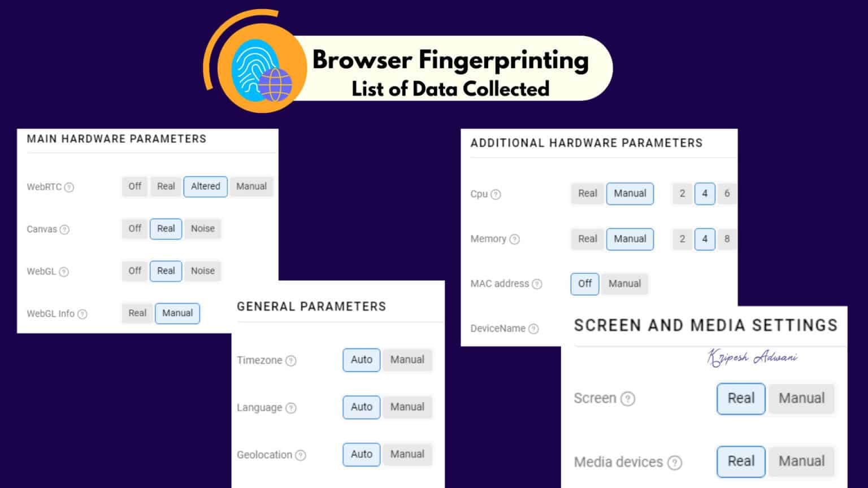Set Screen to Manual
The width and height of the screenshot is (868, 488).
(x=801, y=399)
